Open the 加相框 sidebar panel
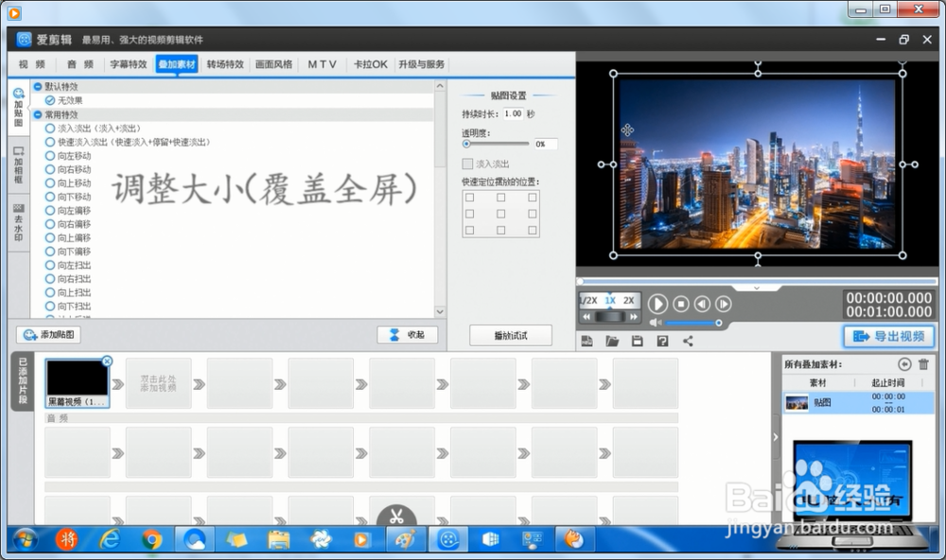Image resolution: width=946 pixels, height=560 pixels. pos(19,166)
